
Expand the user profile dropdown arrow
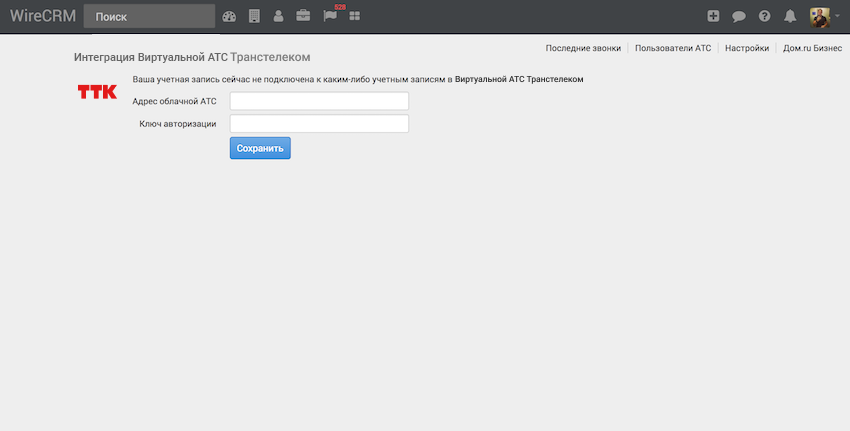pyautogui.click(x=837, y=17)
